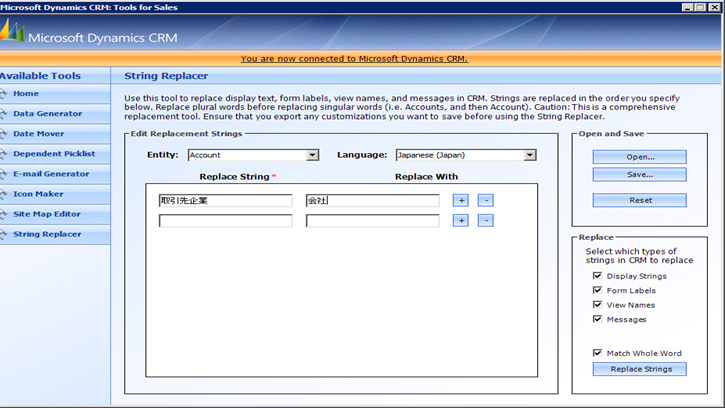725x408 pixels.
Task: Click the 'String Replacer' page heading
Action: tap(166, 76)
